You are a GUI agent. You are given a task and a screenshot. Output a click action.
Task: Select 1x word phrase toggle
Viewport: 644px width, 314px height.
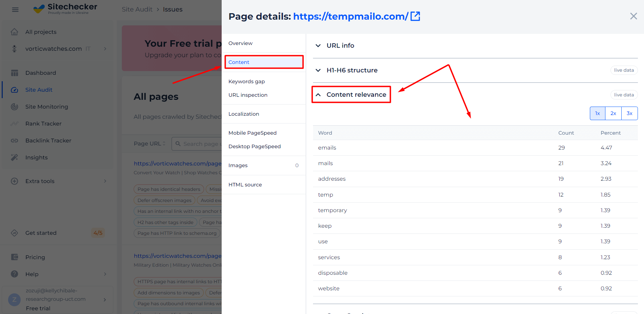point(598,113)
